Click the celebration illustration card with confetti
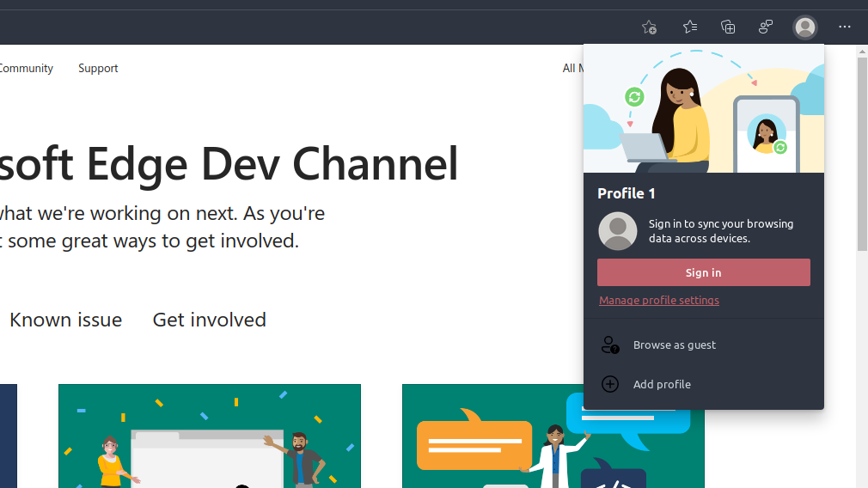The width and height of the screenshot is (868, 488). pyautogui.click(x=209, y=436)
